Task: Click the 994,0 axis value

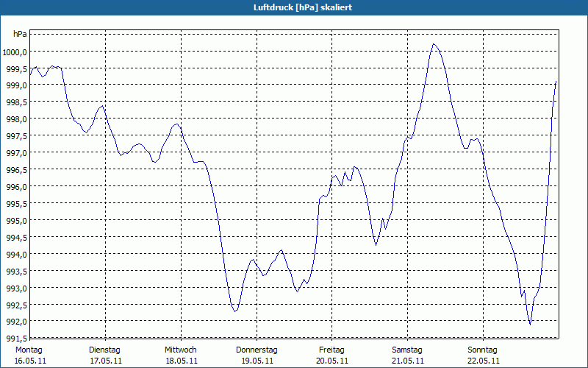Action: point(18,254)
